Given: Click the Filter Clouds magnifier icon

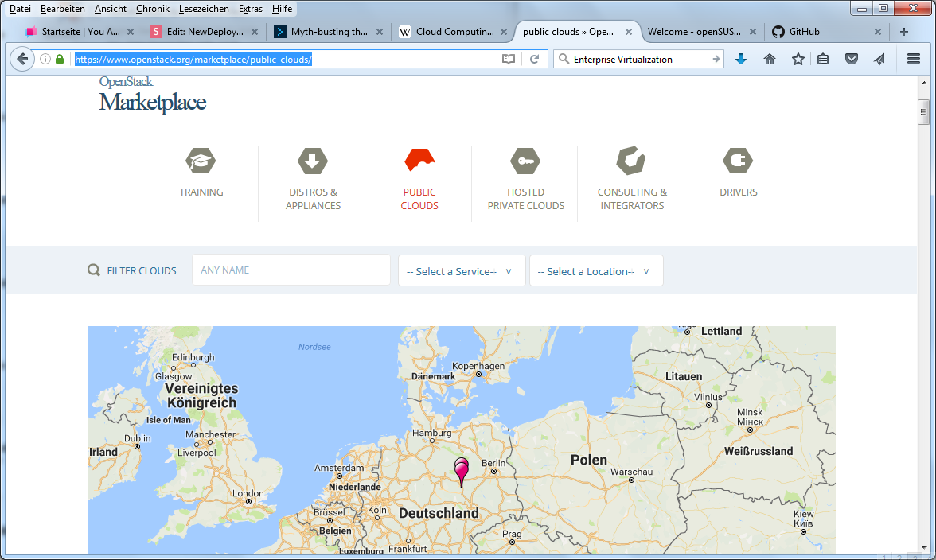Looking at the screenshot, I should [94, 270].
